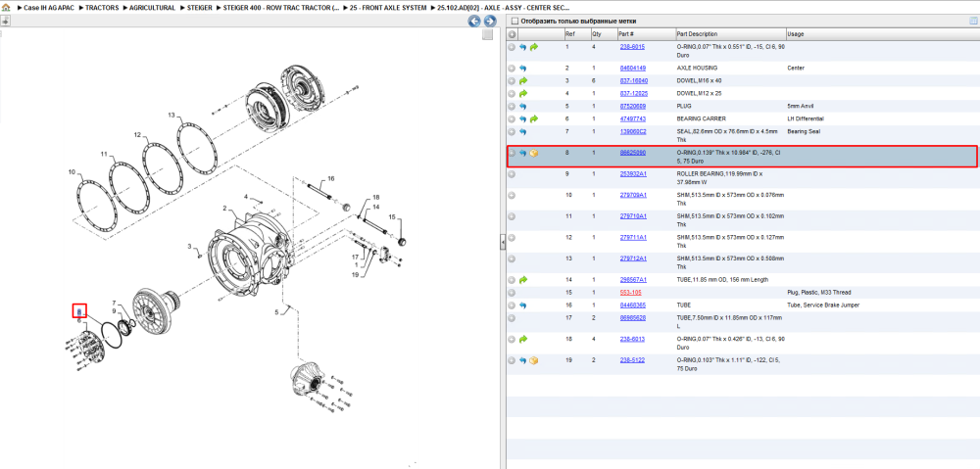The width and height of the screenshot is (980, 469).
Task: Click the blue replace arrow for part 238-6015
Action: click(x=522, y=47)
